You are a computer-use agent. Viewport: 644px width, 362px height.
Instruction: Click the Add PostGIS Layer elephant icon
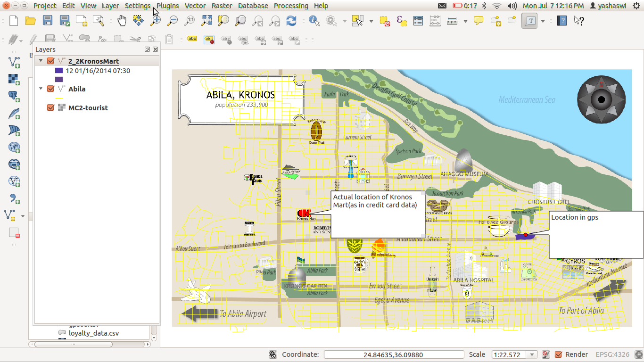click(x=14, y=96)
